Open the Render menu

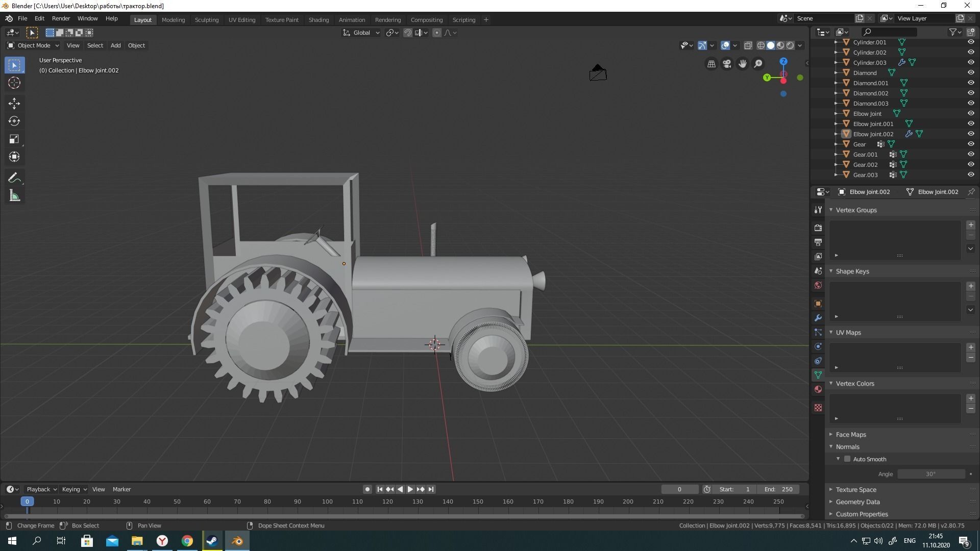[x=61, y=18]
